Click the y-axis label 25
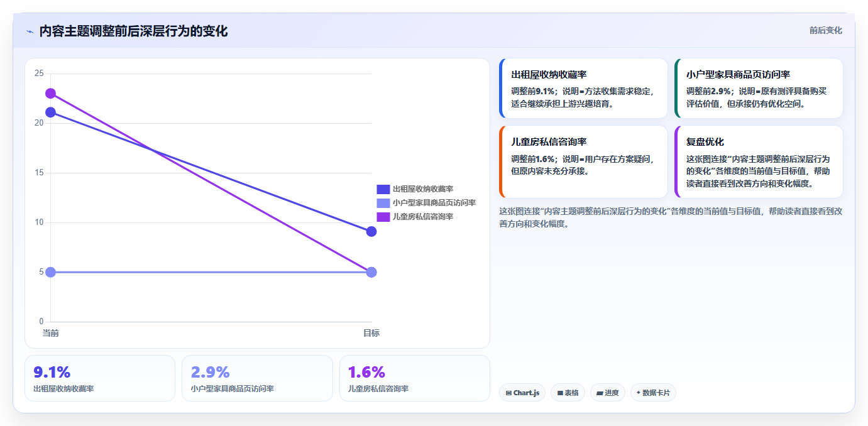868x426 pixels. click(x=39, y=74)
